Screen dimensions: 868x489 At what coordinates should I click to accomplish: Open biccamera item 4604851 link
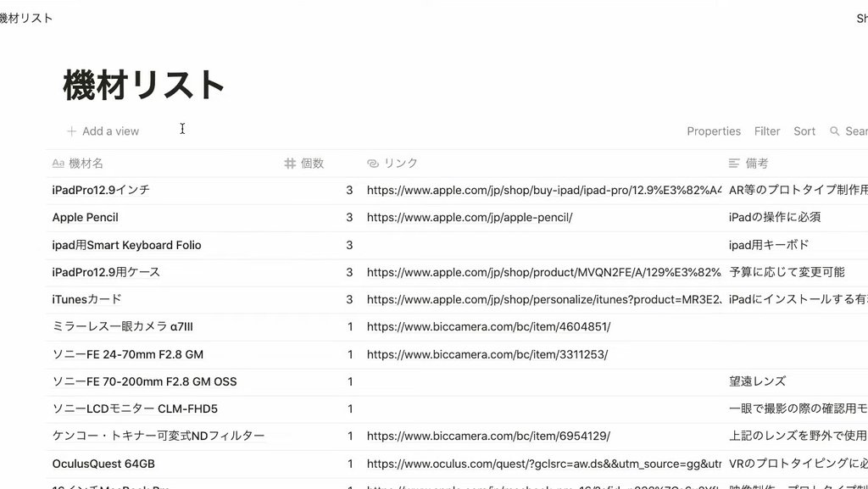tap(488, 327)
